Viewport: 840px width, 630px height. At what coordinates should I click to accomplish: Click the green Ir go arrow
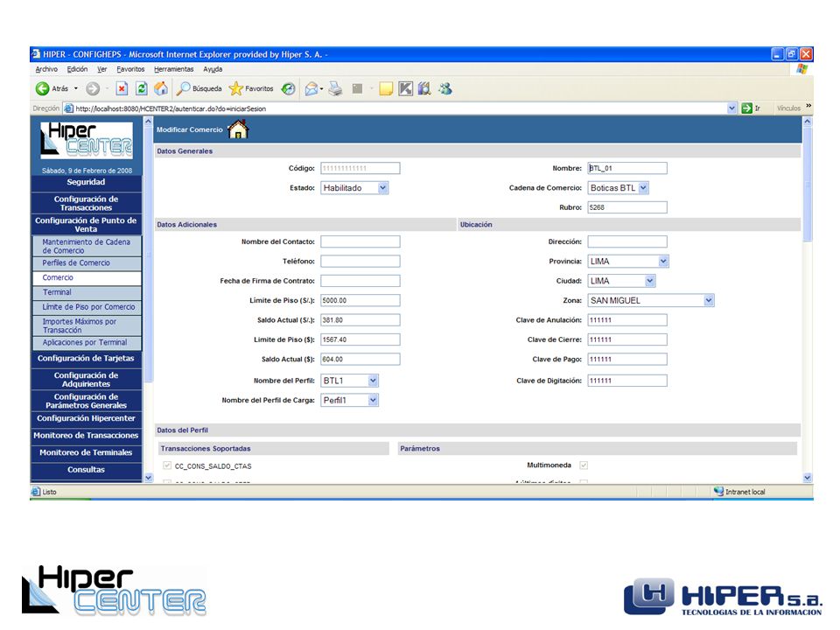746,108
